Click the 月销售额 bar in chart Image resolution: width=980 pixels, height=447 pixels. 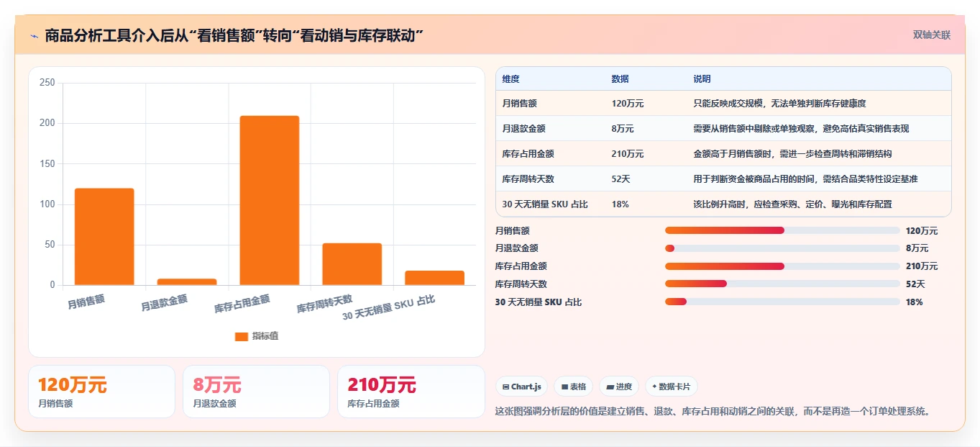point(104,237)
